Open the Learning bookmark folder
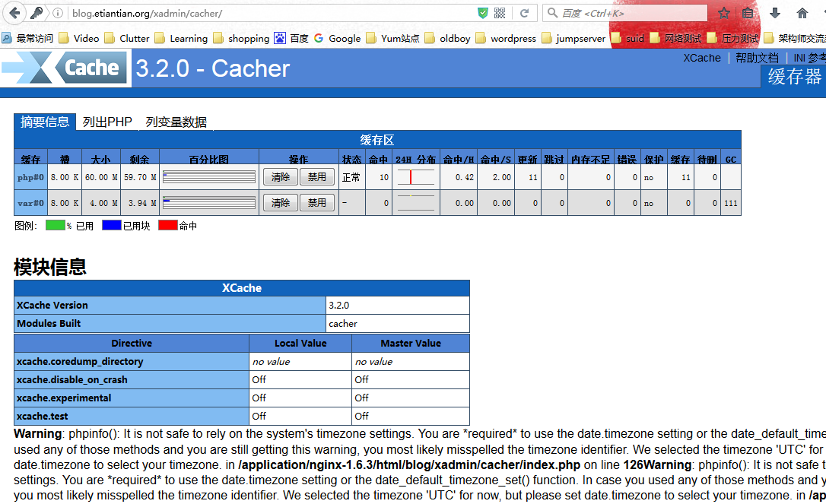The width and height of the screenshot is (826, 504). tap(181, 38)
